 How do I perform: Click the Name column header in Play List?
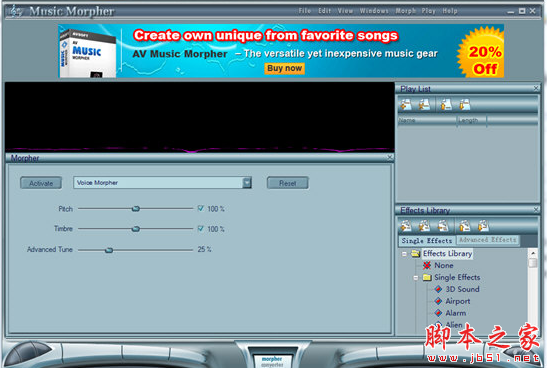tap(427, 120)
